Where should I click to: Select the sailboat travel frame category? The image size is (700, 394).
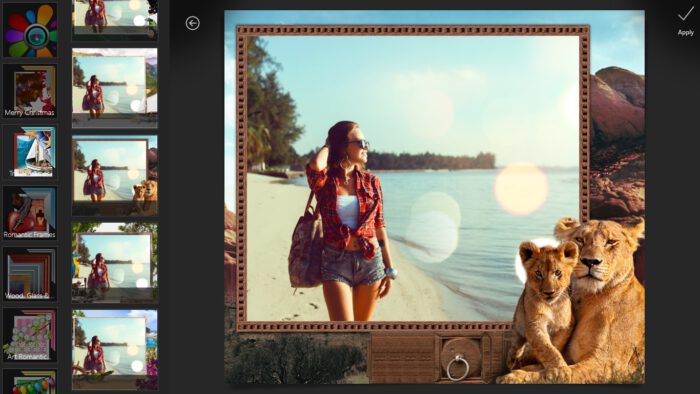30,152
